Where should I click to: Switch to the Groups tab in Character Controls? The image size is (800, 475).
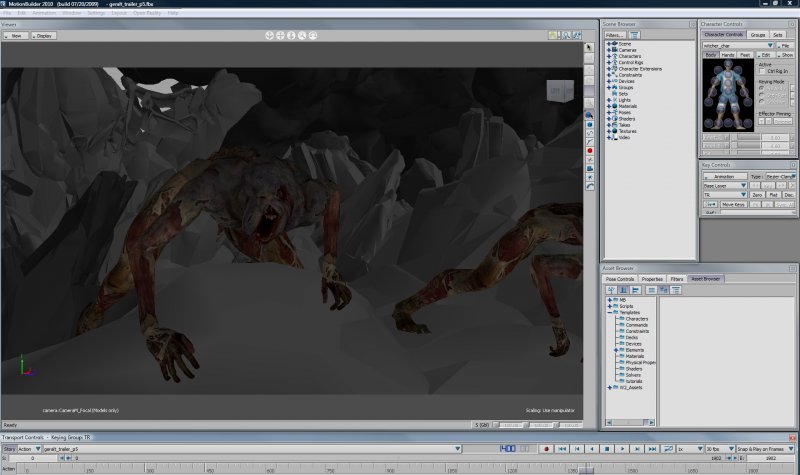pos(758,35)
